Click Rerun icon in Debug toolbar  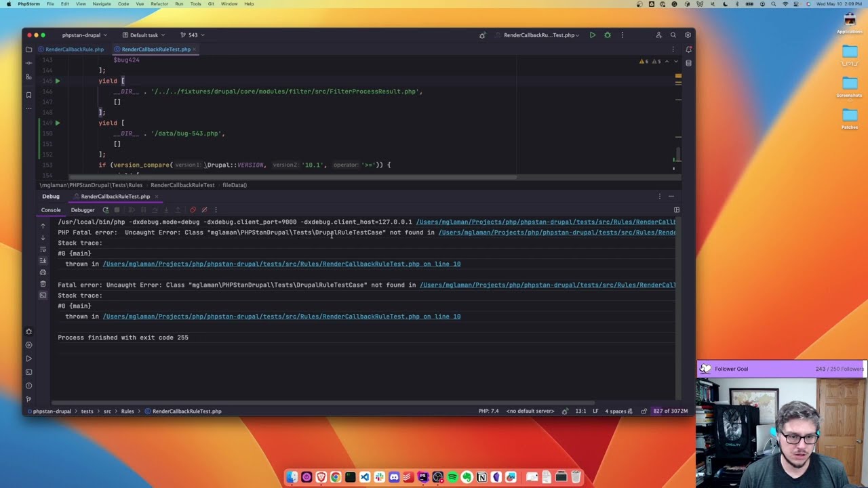pyautogui.click(x=105, y=210)
